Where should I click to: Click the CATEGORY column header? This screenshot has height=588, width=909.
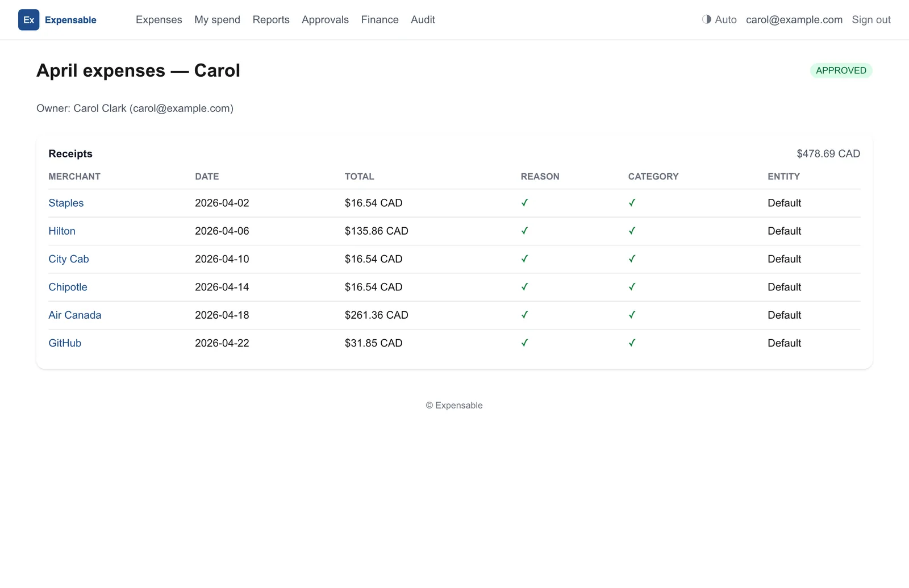[653, 177]
